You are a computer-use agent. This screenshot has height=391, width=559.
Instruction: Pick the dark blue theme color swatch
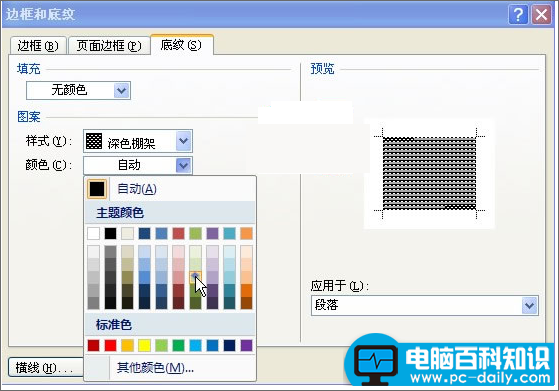point(144,233)
